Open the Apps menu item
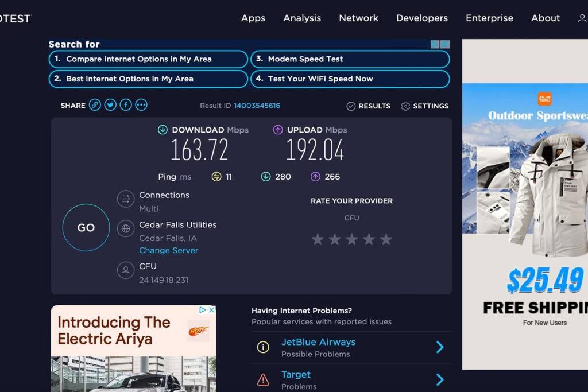 [253, 18]
